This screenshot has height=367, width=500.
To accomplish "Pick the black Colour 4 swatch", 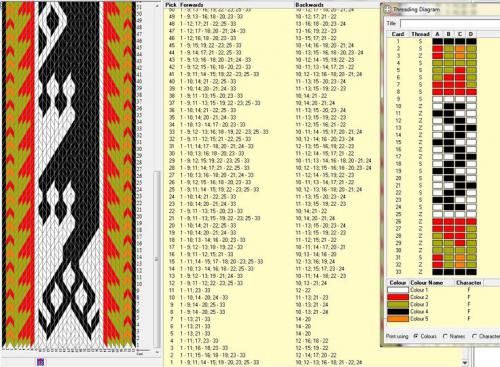I will 398,312.
